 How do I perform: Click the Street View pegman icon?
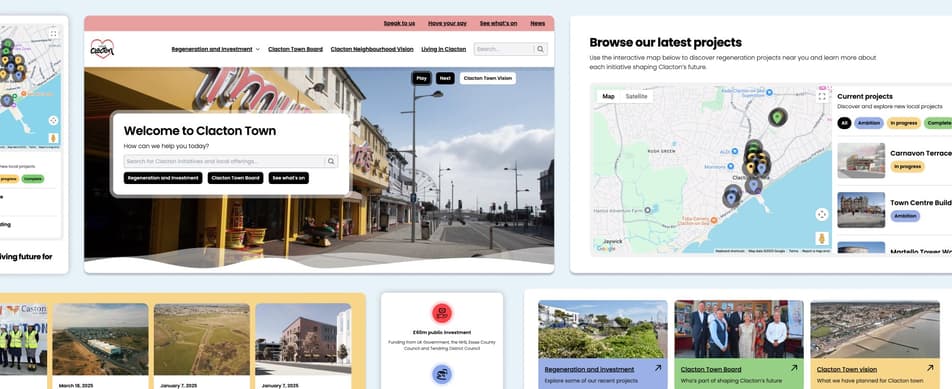821,238
